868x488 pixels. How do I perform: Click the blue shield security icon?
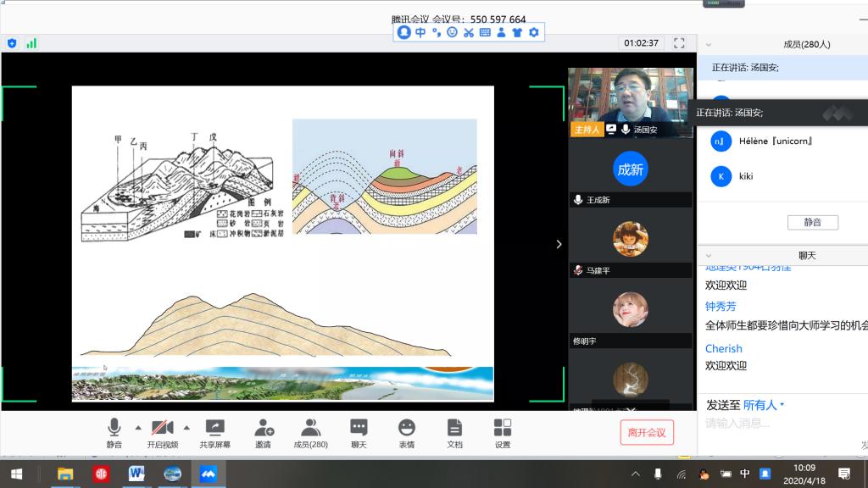[12, 43]
